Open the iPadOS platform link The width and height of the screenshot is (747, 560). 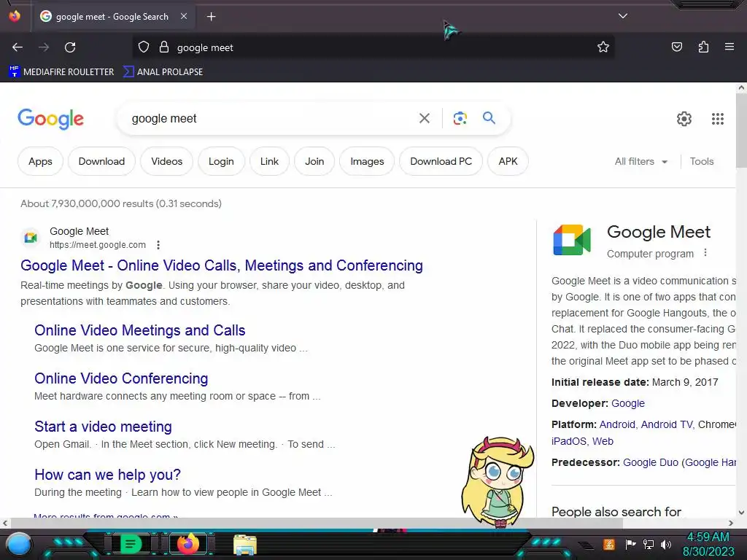tap(568, 441)
